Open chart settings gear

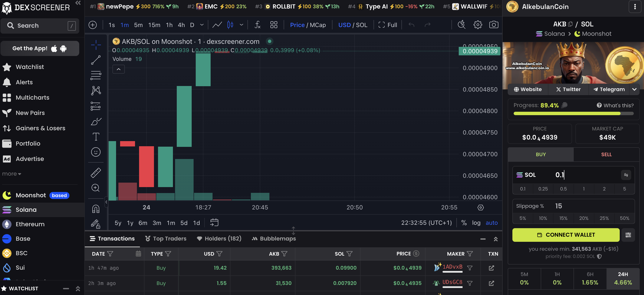[x=477, y=25]
